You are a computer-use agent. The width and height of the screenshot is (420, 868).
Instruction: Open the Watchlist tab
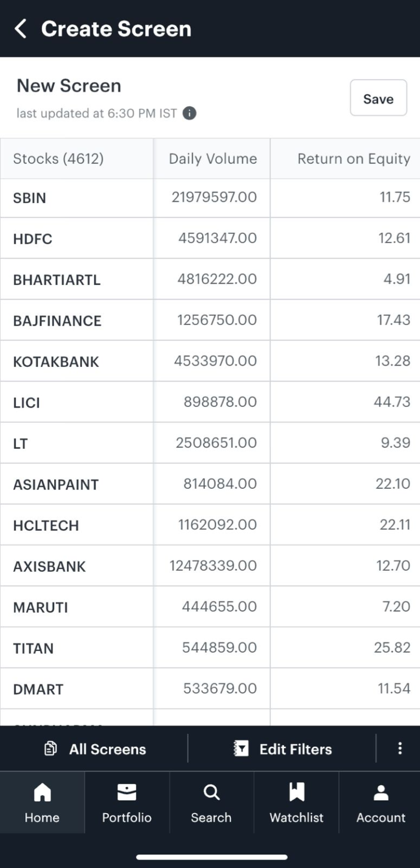pyautogui.click(x=296, y=802)
